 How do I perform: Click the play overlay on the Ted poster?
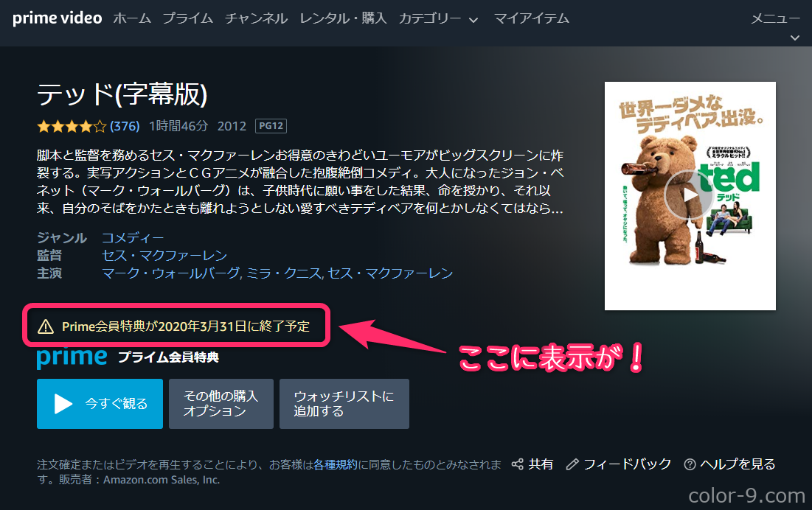tap(690, 195)
